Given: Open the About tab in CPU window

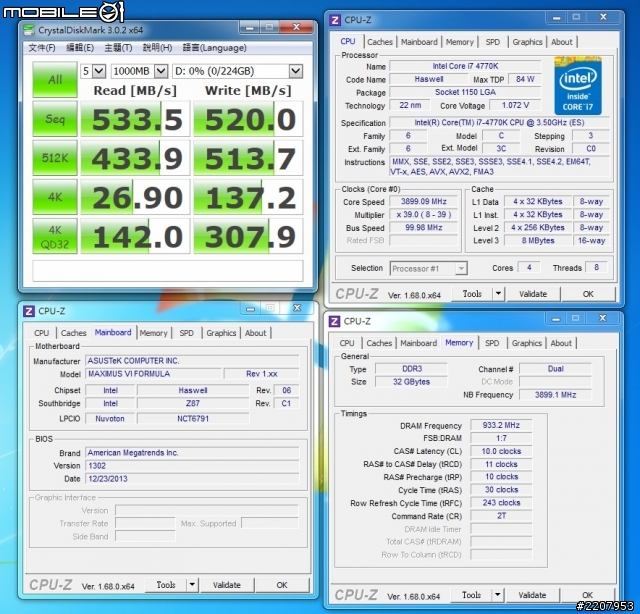Looking at the screenshot, I should coord(562,42).
